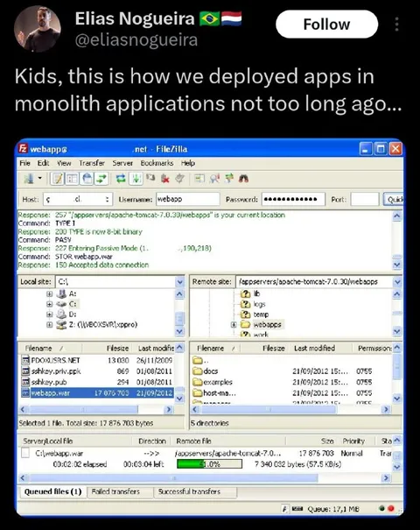The width and height of the screenshot is (420, 530).
Task: Open the Server menu
Action: [x=122, y=163]
